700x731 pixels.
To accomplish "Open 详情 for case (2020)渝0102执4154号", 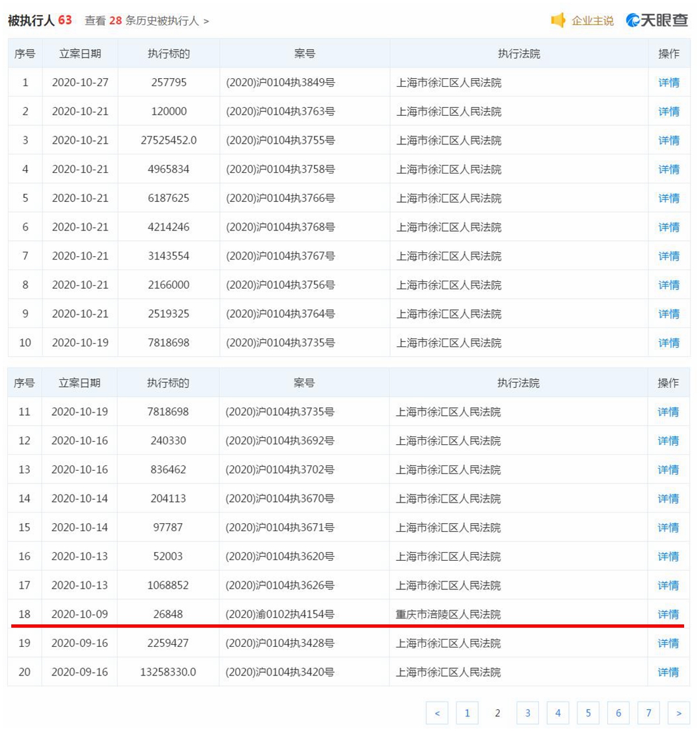I will pyautogui.click(x=669, y=614).
